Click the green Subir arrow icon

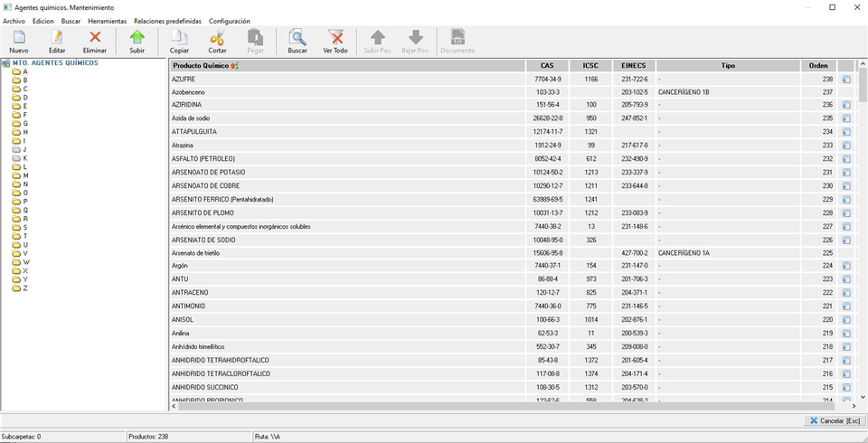pos(137,38)
